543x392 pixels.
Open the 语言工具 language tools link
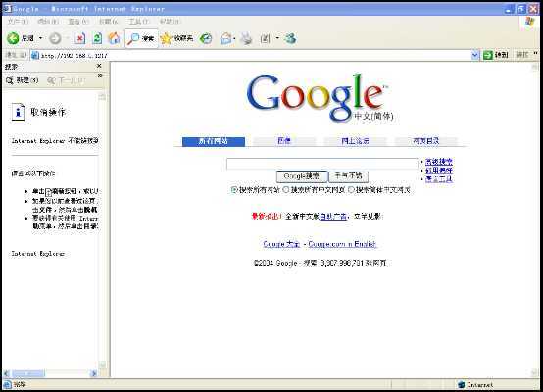(439, 179)
